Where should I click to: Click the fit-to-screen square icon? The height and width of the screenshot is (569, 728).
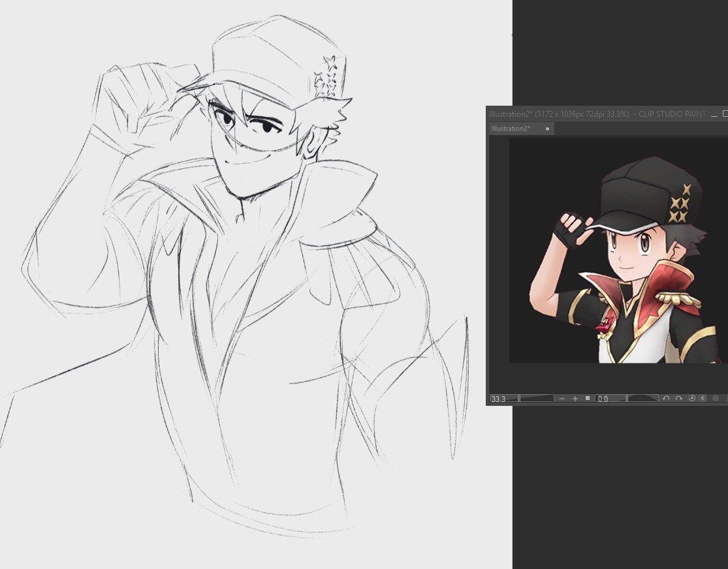click(x=588, y=398)
